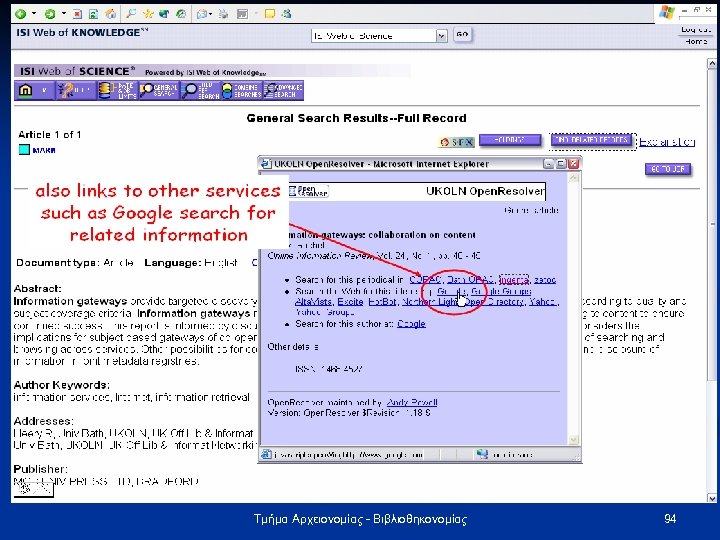Click the scroll down arrow of main page
This screenshot has width=720, height=540.
pyautogui.click(x=712, y=498)
